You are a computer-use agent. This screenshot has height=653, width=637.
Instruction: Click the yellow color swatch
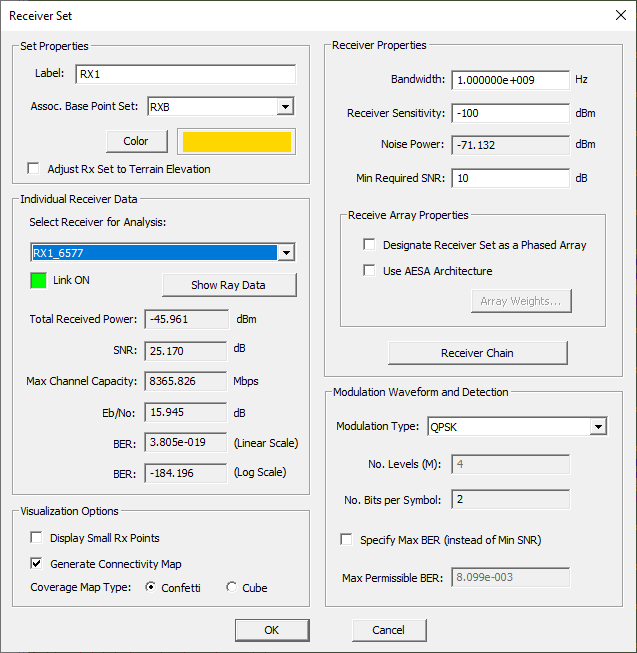235,141
